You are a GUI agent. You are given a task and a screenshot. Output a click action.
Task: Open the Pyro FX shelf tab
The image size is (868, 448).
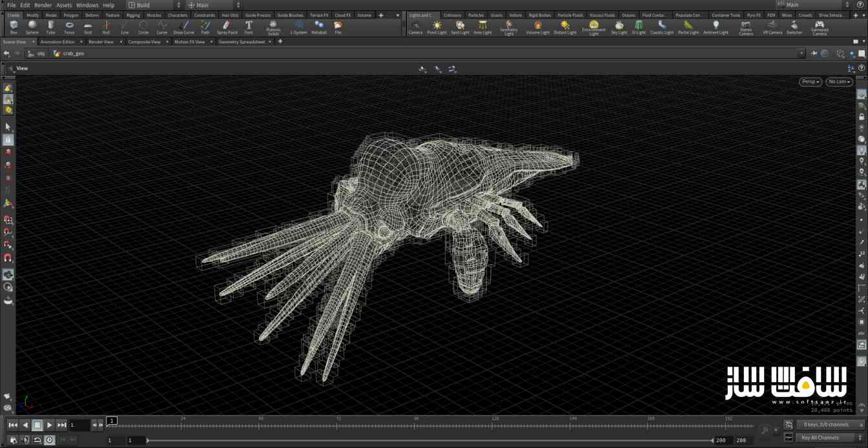pos(754,15)
